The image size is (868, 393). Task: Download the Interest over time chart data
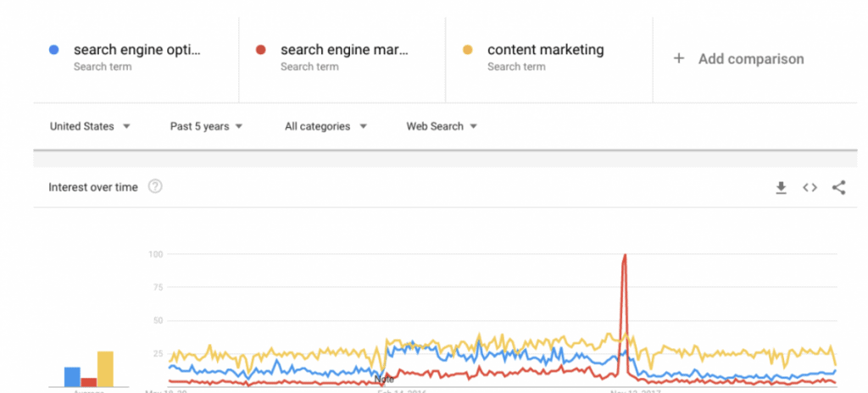coord(781,188)
